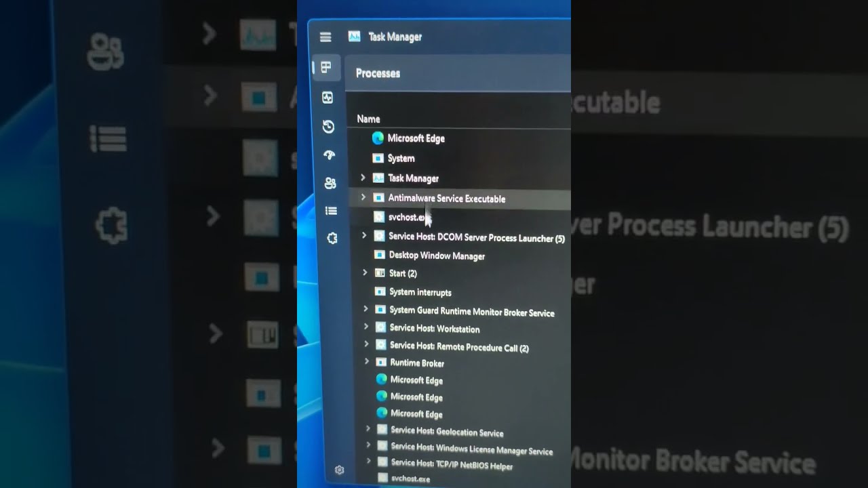Expand Service Host: Windows License Manager Service

(368, 445)
